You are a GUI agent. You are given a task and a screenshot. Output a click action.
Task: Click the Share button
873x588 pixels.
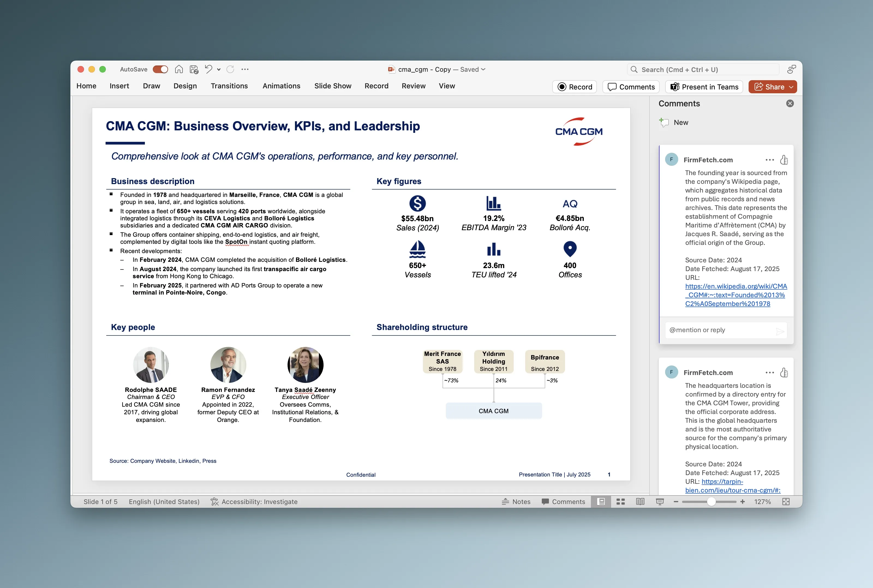coord(769,87)
